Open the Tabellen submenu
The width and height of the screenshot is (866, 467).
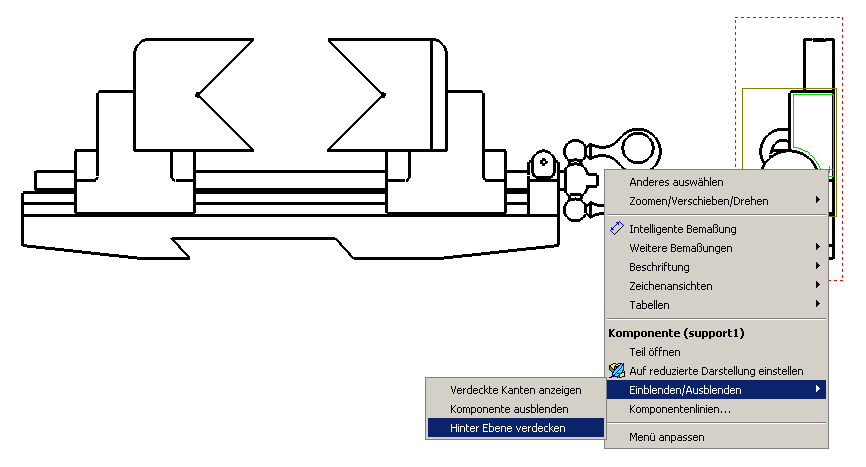tap(716, 305)
